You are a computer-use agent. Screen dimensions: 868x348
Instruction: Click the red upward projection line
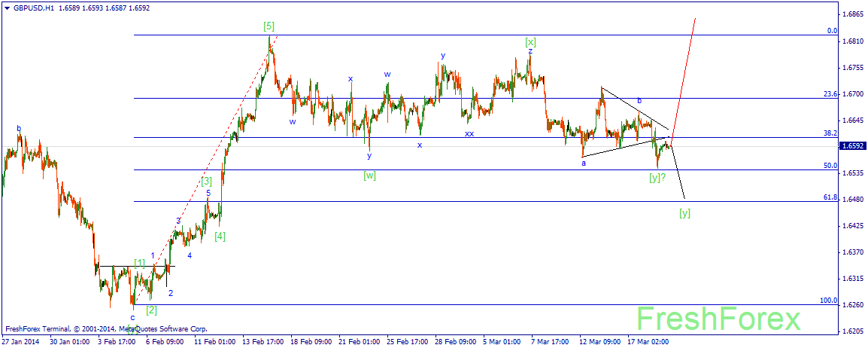[683, 78]
